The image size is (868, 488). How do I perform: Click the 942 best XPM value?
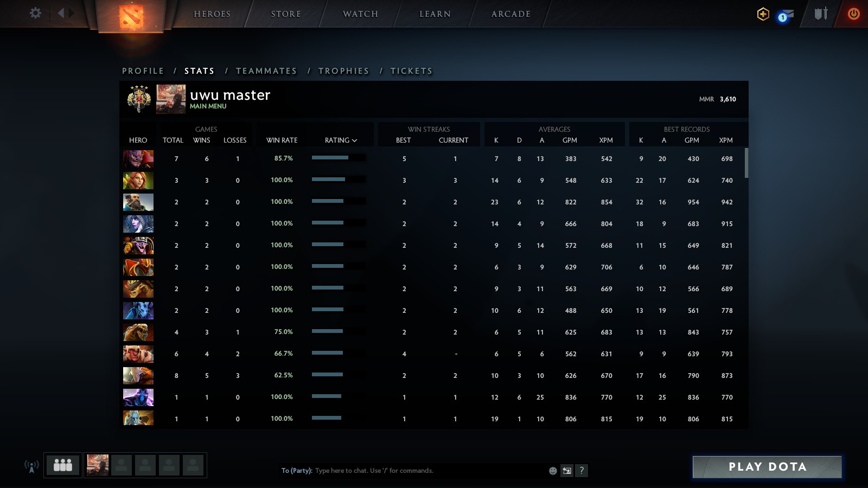[727, 202]
